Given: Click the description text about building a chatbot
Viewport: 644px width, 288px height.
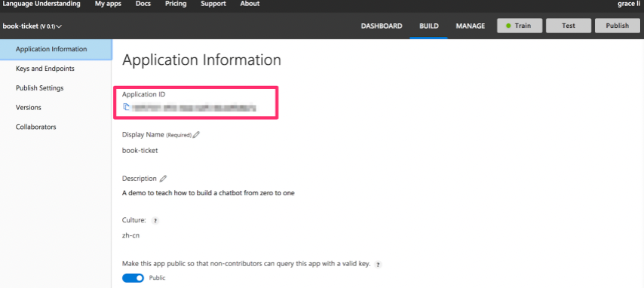Looking at the screenshot, I should (208, 193).
